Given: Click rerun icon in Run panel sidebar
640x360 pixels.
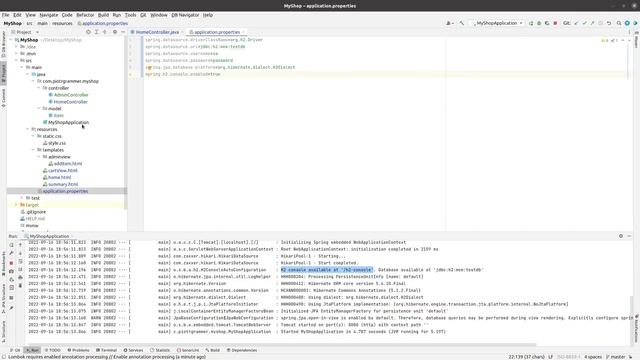Looking at the screenshot, I should 11,245.
